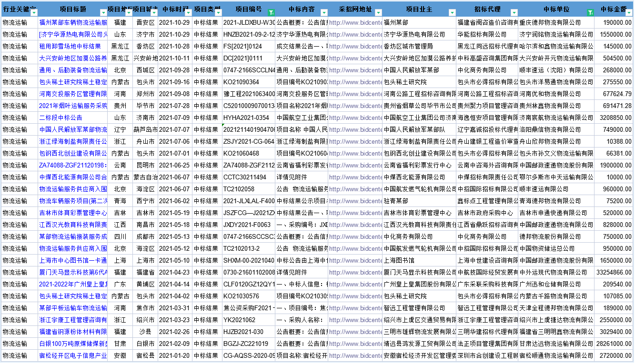Viewport: 635px width, 364px height.
Task: Open the 上海市中心图书馆一卡通 project link
Action: (73, 260)
